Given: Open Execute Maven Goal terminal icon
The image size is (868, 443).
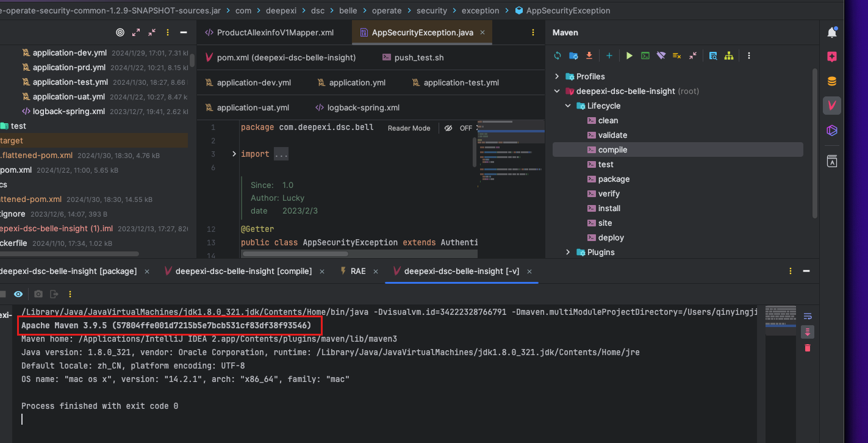Looking at the screenshot, I should tap(645, 56).
